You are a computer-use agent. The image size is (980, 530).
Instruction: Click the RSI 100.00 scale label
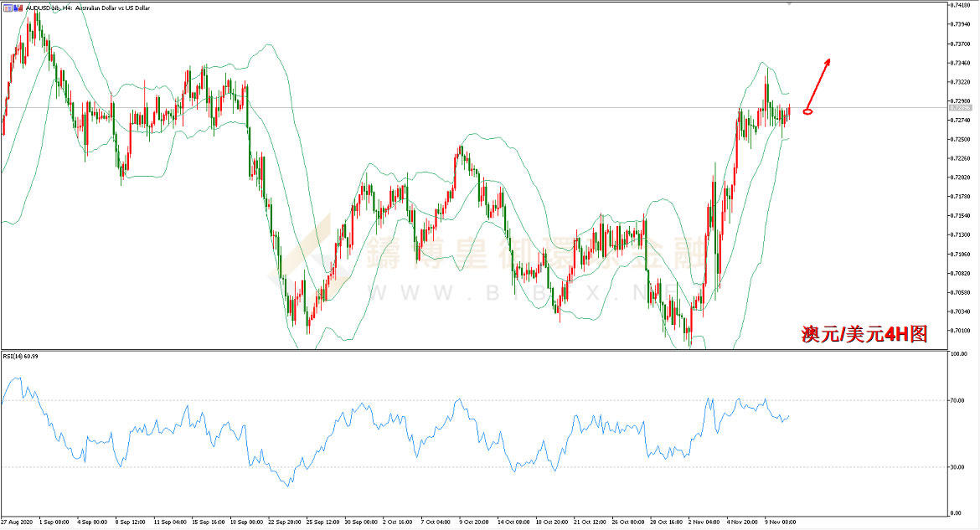point(959,354)
